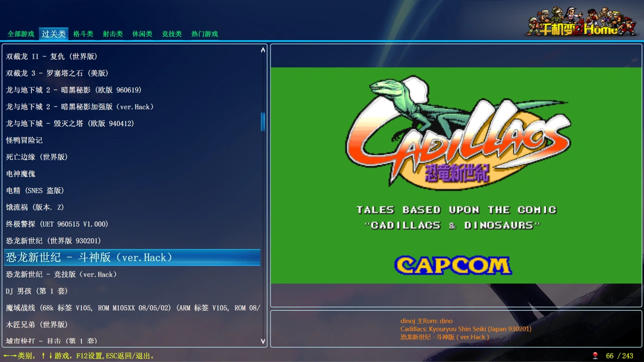Open the 格斗类 category tab
Image resolution: width=644 pixels, height=362 pixels.
click(83, 34)
